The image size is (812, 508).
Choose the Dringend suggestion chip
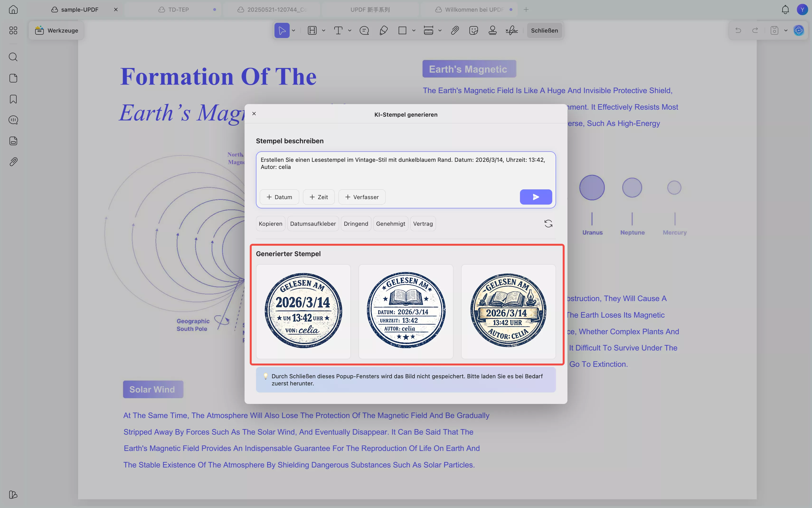pyautogui.click(x=356, y=224)
